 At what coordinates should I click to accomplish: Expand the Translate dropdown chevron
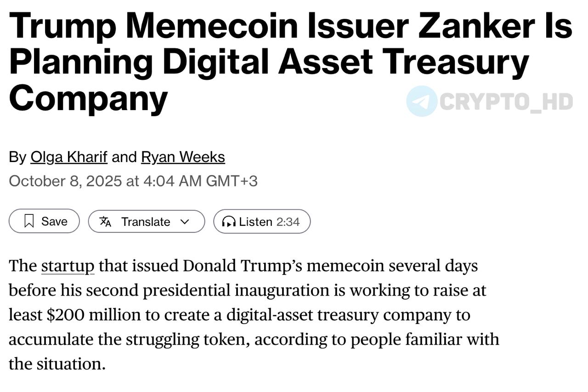pos(185,222)
